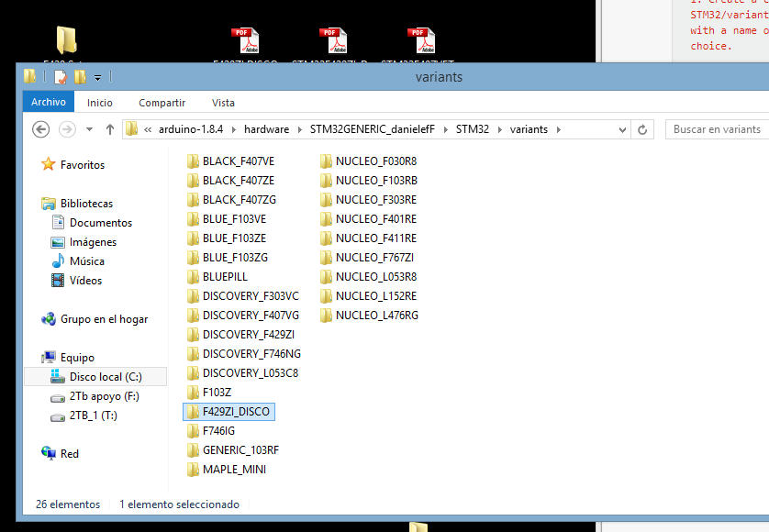769x532 pixels.
Task: Select the DISCOVERY_F303VC folder icon
Action: 193,296
